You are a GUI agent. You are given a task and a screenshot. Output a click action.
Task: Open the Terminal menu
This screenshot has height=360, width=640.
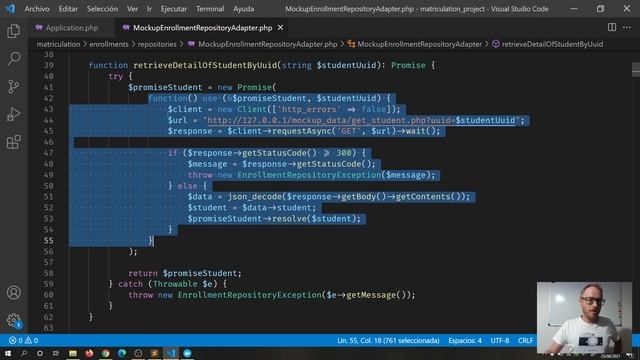210,9
